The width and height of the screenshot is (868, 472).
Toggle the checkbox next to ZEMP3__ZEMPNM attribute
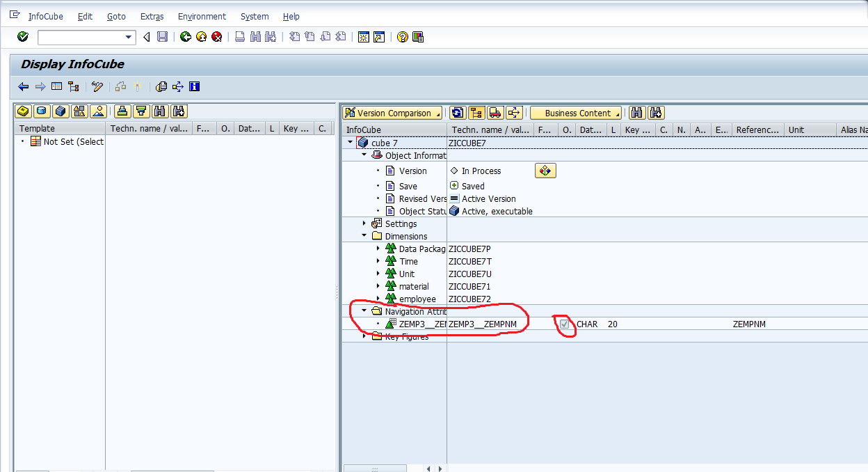pyautogui.click(x=563, y=324)
